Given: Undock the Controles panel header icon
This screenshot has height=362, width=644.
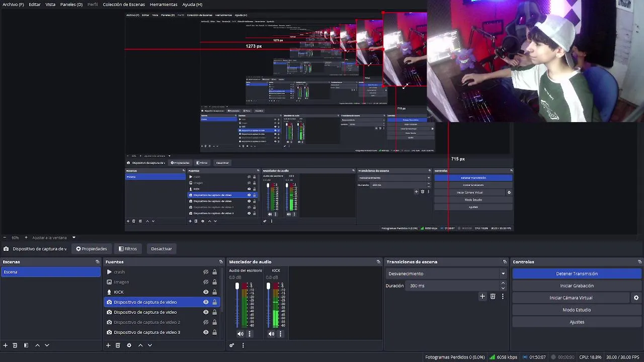Looking at the screenshot, I should [639, 262].
